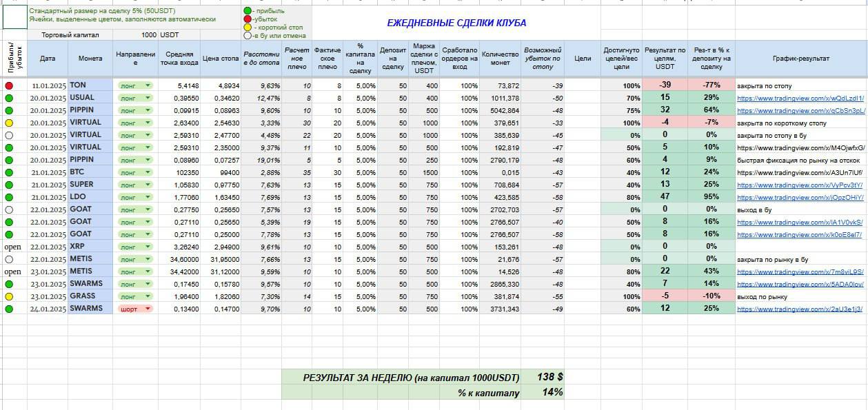Open the direction dropdown in the LDO row
Image resolution: width=868 pixels, height=410 pixels.
pos(135,197)
